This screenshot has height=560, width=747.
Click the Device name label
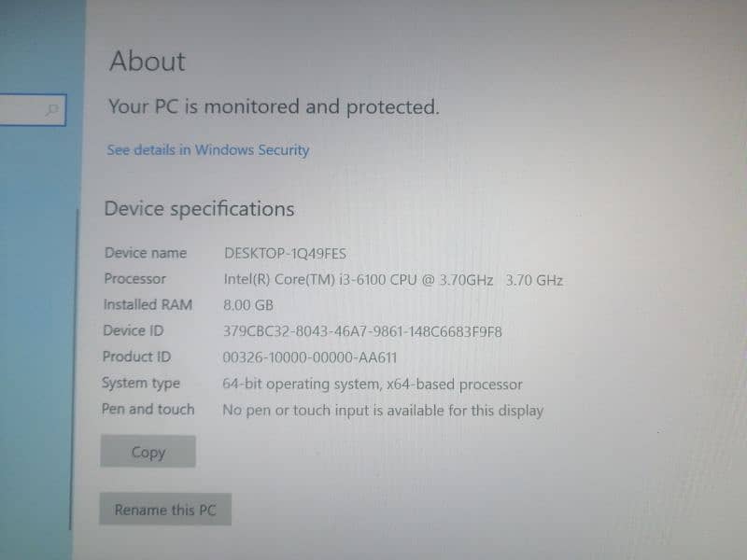pyautogui.click(x=146, y=253)
